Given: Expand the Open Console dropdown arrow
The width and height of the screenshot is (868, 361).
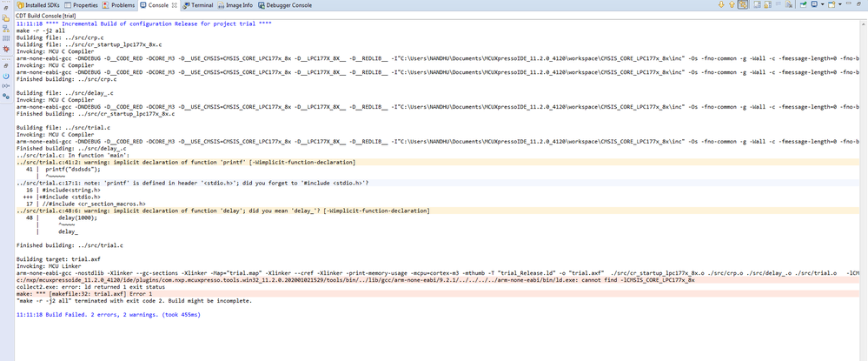Looking at the screenshot, I should click(840, 4).
